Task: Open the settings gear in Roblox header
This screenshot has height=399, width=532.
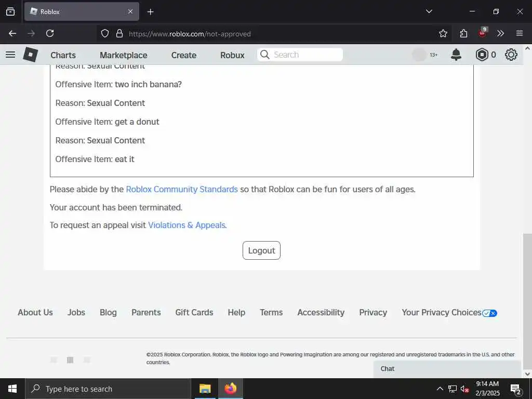Action: (511, 55)
